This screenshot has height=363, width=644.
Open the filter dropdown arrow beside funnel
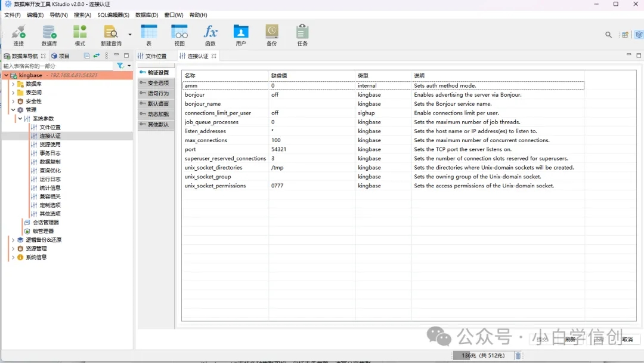[129, 66]
